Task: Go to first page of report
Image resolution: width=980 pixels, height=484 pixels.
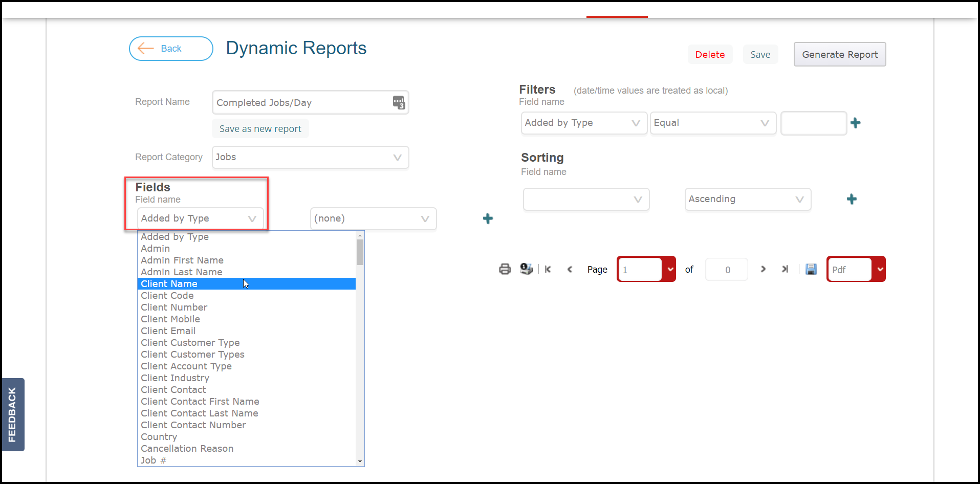Action: coord(548,269)
